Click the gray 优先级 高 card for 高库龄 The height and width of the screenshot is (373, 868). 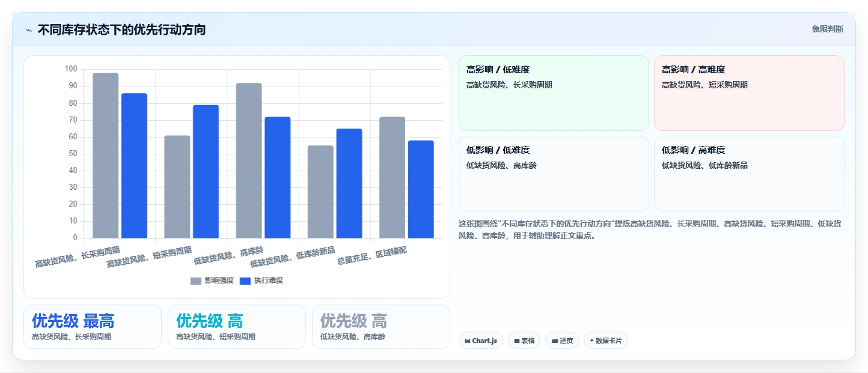click(381, 327)
